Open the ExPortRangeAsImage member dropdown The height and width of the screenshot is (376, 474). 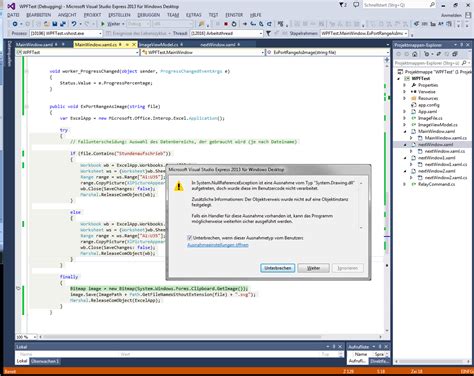pyautogui.click(x=327, y=52)
